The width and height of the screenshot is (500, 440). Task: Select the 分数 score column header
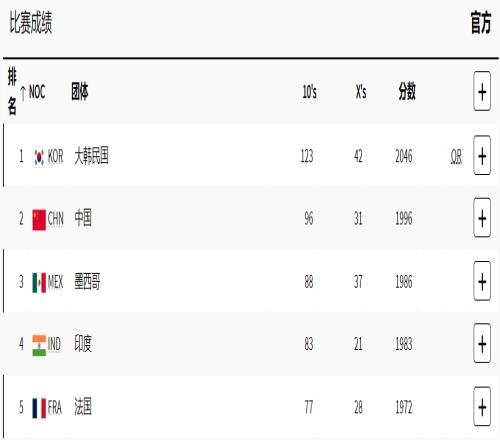click(x=407, y=91)
